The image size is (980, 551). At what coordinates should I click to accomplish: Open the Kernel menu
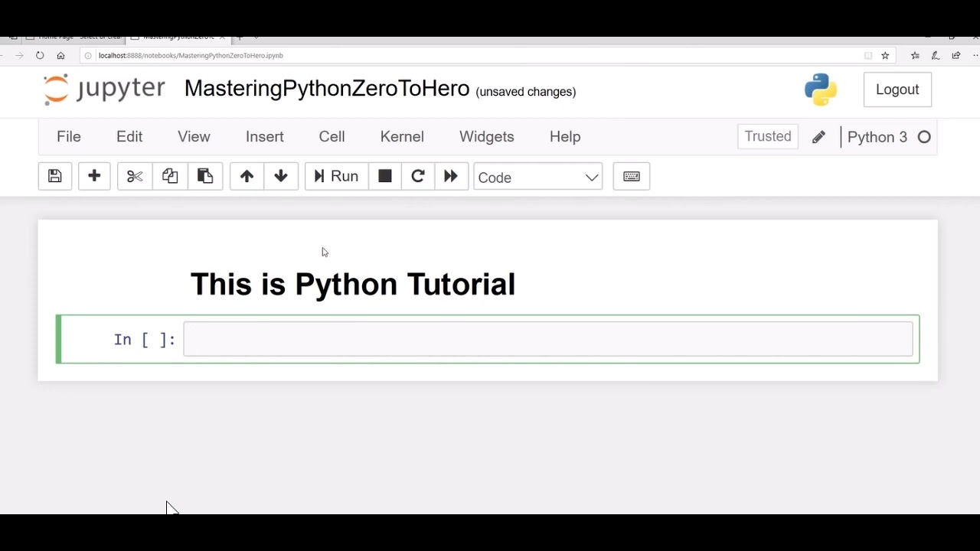[x=402, y=136]
